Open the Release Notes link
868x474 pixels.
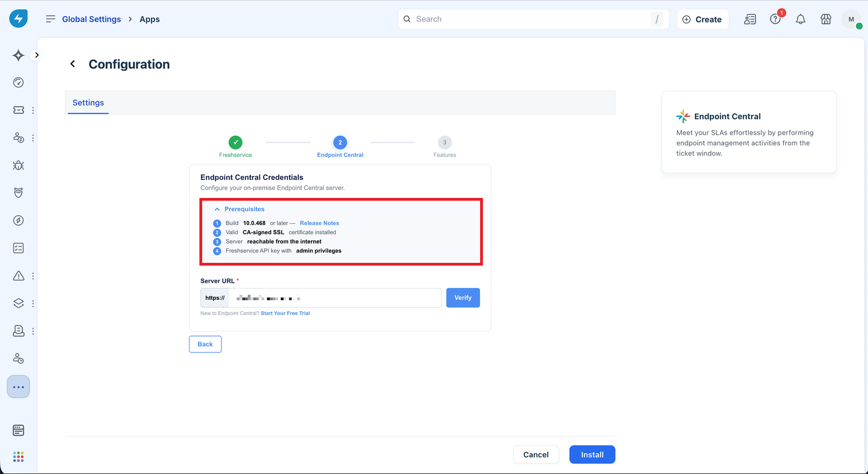(319, 223)
